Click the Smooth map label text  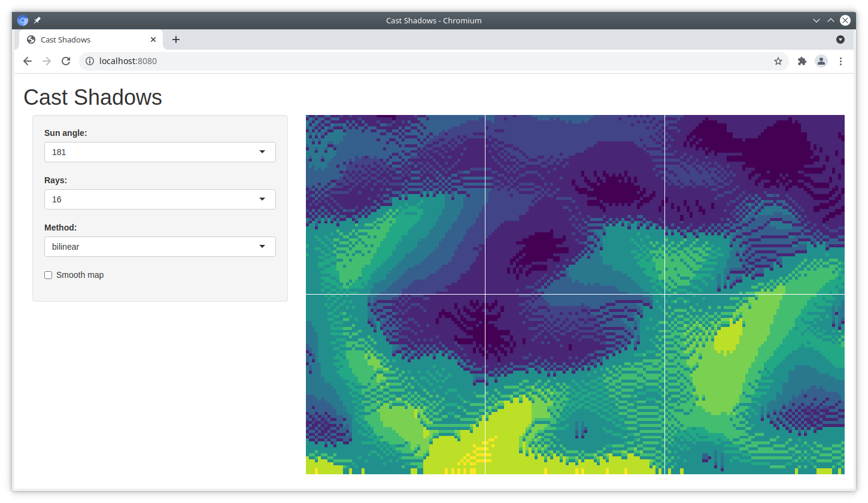pyautogui.click(x=80, y=275)
